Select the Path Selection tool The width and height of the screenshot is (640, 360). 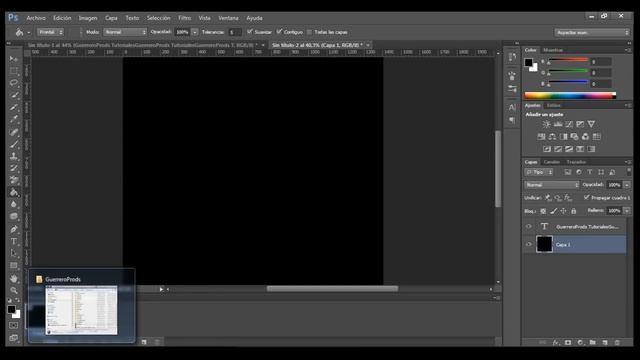point(13,253)
